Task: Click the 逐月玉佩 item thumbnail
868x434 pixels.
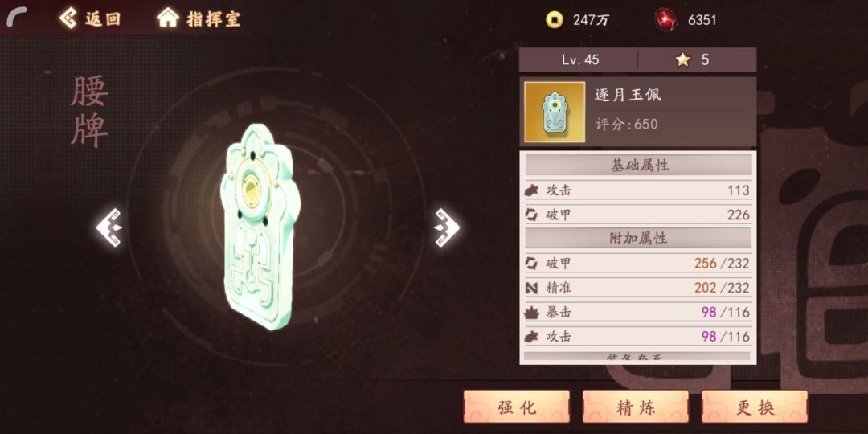Action: [555, 113]
